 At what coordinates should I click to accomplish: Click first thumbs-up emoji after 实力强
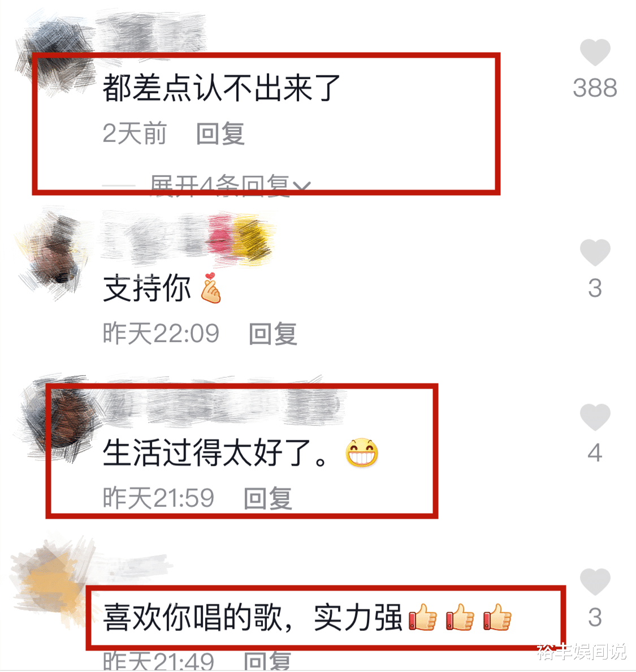423,617
